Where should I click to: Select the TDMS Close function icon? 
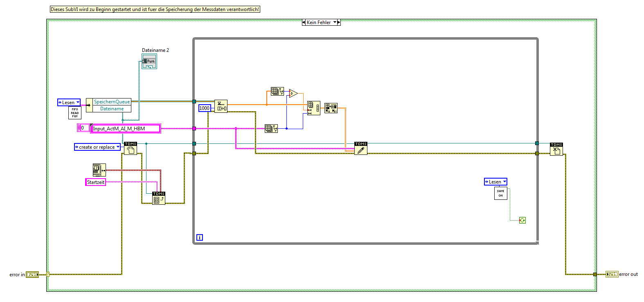(556, 149)
